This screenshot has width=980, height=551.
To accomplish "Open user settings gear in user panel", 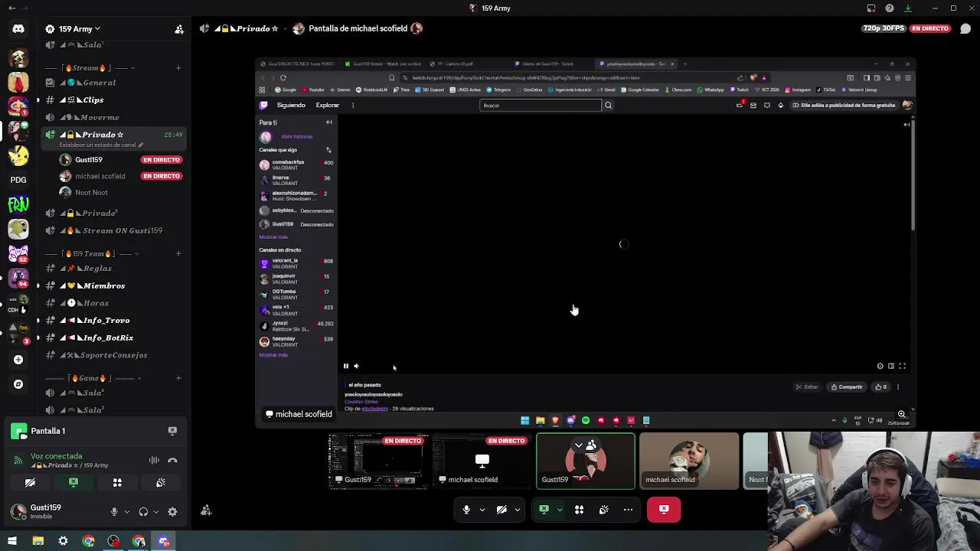I will [x=172, y=512].
